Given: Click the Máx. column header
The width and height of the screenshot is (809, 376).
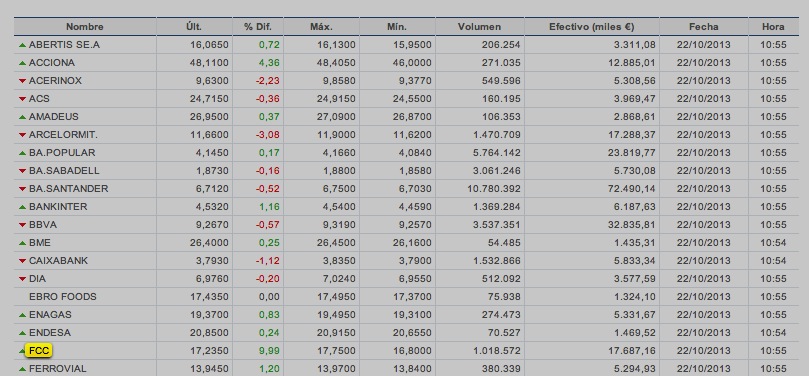Looking at the screenshot, I should point(321,27).
